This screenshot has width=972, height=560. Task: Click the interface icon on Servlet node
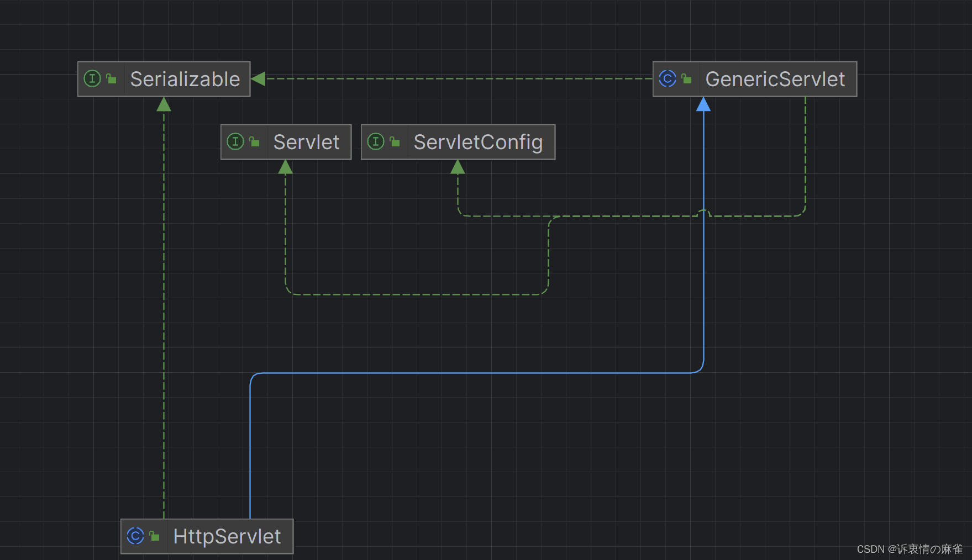[x=235, y=142]
